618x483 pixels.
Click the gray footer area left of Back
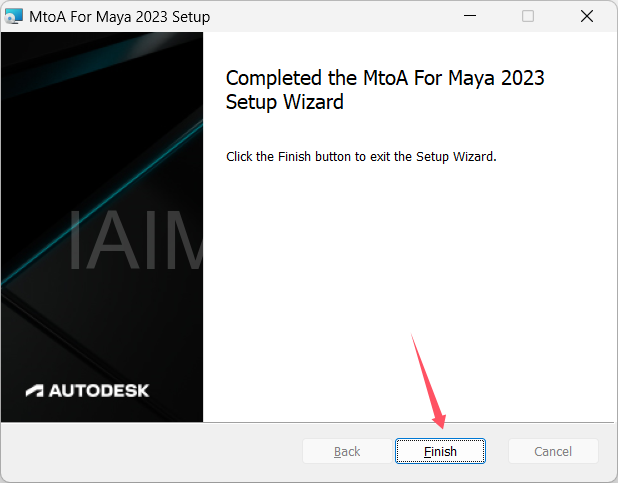(152, 451)
